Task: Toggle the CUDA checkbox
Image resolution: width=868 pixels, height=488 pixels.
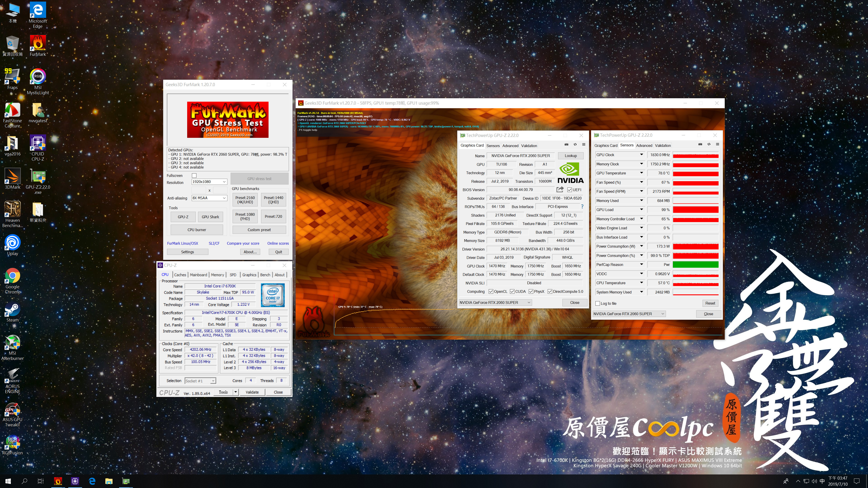Action: tap(512, 291)
